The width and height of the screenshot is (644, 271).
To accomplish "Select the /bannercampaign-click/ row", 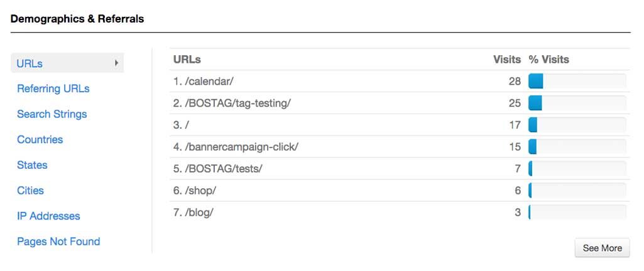I will click(x=400, y=147).
